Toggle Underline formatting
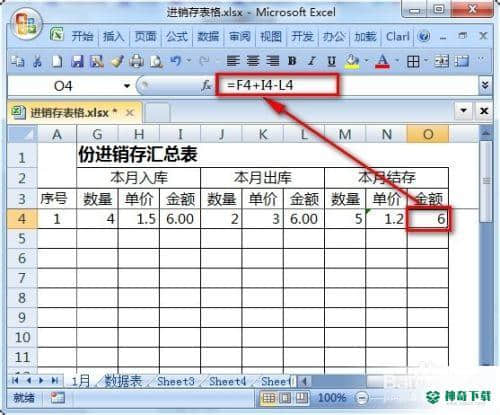Image resolution: width=500 pixels, height=415 pixels. [x=331, y=61]
